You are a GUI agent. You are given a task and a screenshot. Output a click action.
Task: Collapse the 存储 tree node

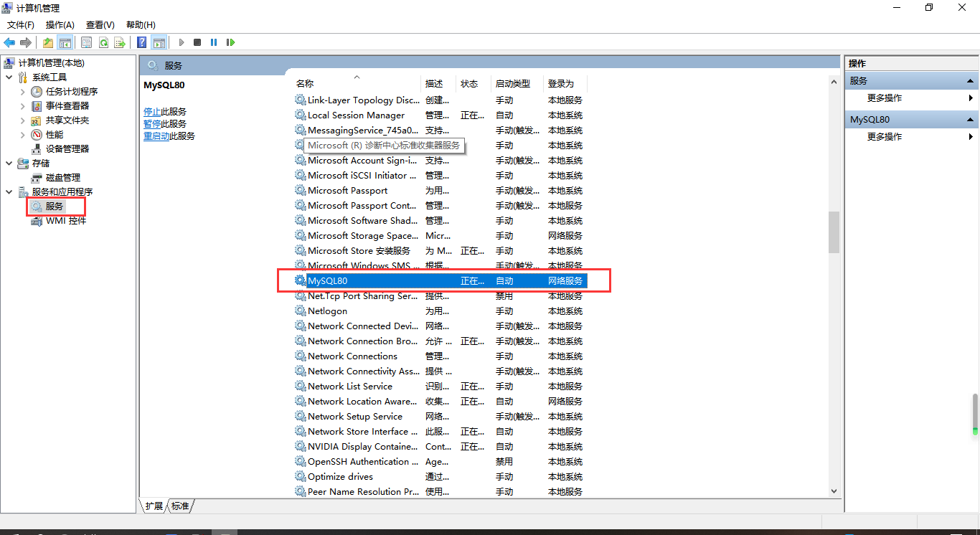[x=9, y=163]
